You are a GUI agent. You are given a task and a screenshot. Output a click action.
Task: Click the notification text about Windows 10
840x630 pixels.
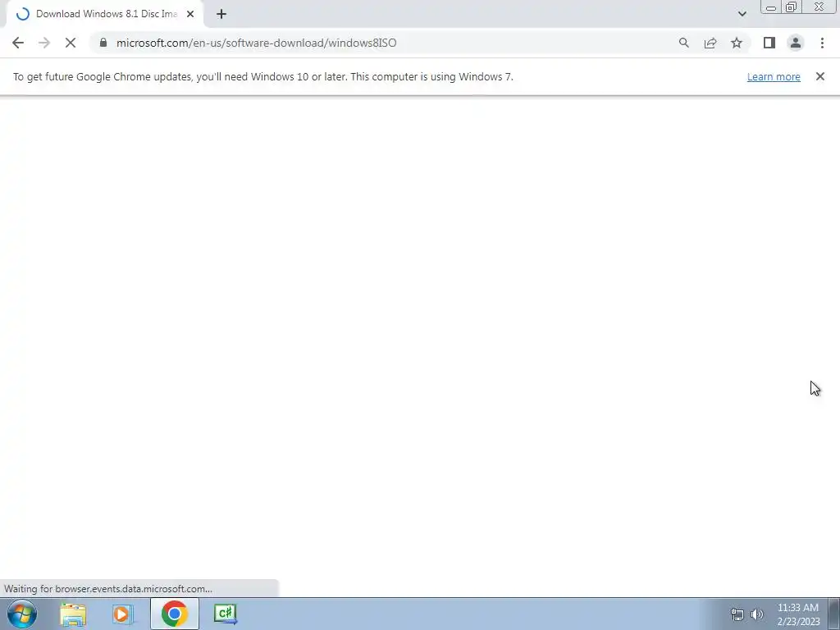point(263,76)
